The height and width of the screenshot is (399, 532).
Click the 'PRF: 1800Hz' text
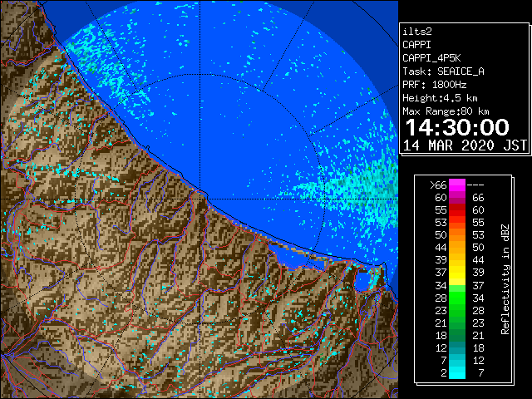coord(434,85)
